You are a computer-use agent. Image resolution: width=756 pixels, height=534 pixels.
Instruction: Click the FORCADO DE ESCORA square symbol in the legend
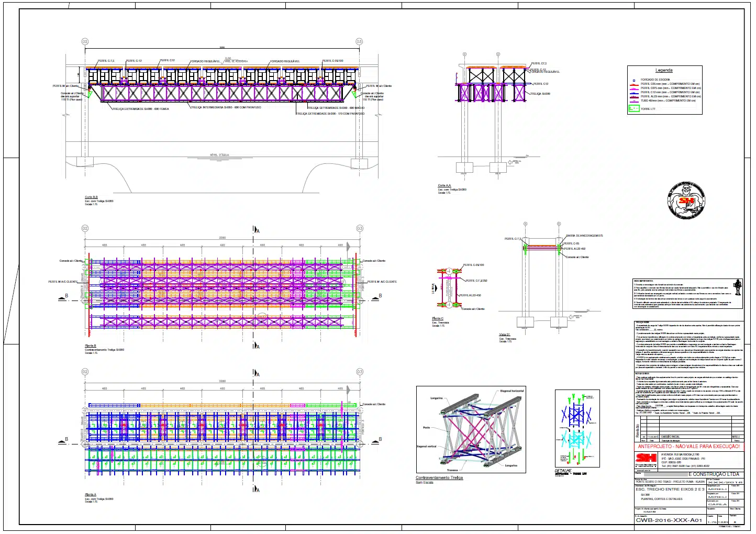634,80
